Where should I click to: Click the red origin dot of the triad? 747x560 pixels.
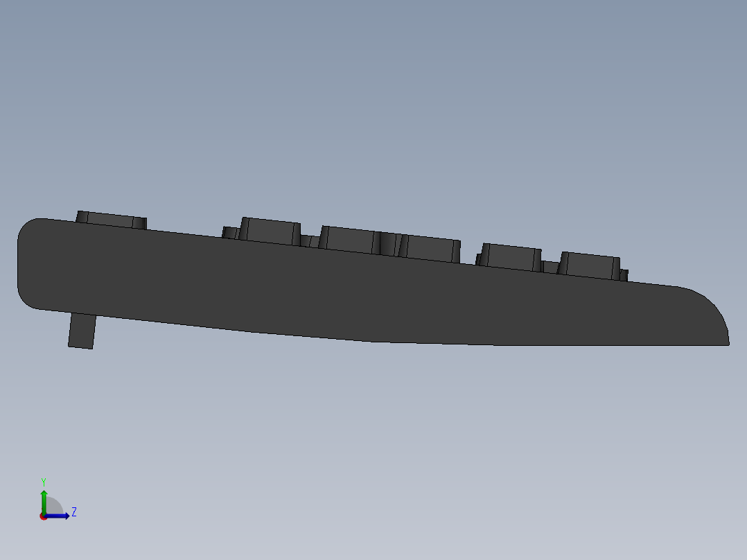pos(43,516)
